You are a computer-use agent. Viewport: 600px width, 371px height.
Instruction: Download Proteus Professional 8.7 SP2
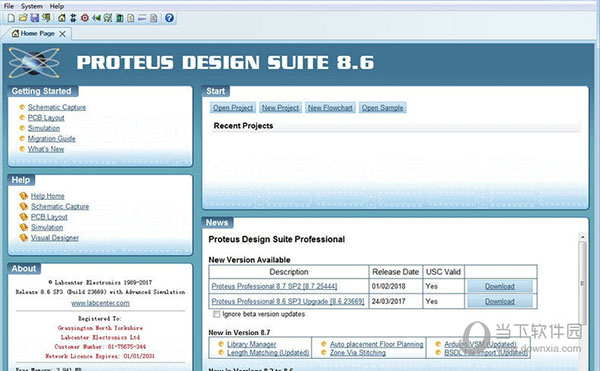(x=500, y=286)
